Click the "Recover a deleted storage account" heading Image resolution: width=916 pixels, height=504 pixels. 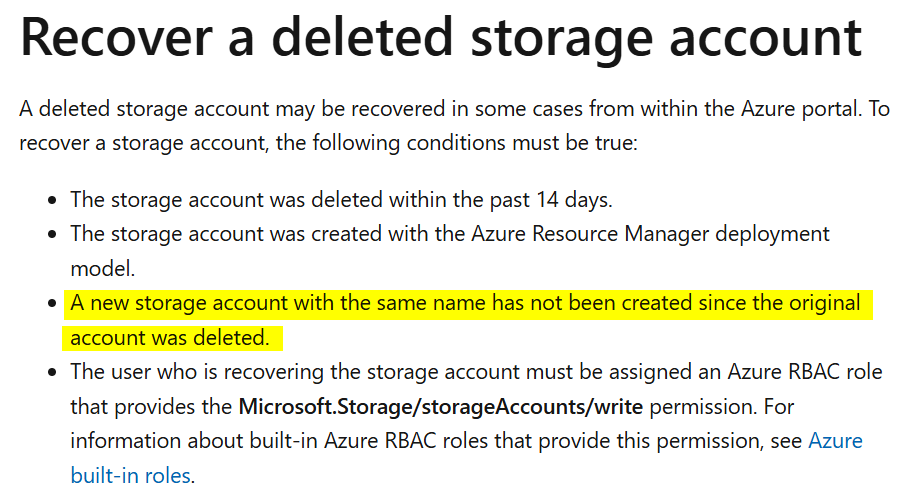coord(440,38)
